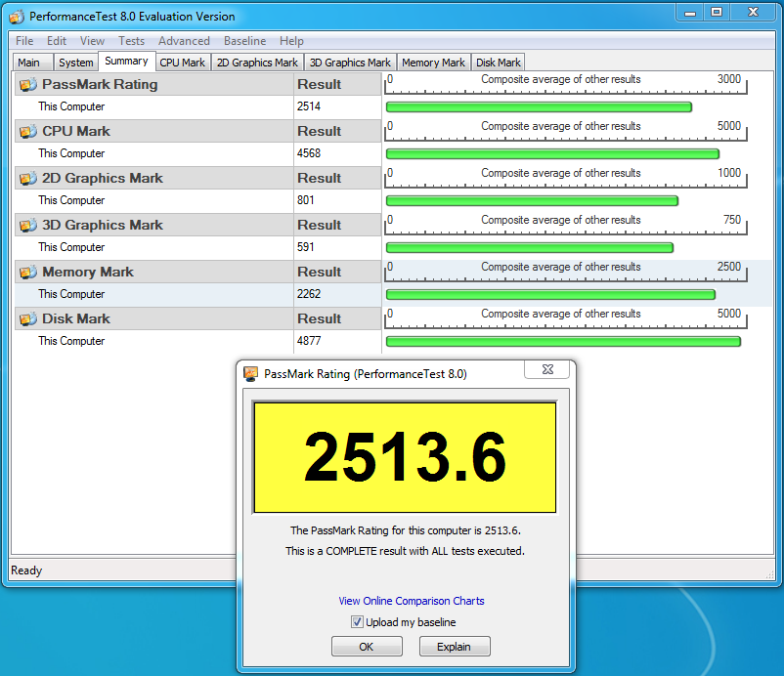Image resolution: width=784 pixels, height=676 pixels.
Task: Follow View Online Comparison Charts link
Action: (412, 601)
